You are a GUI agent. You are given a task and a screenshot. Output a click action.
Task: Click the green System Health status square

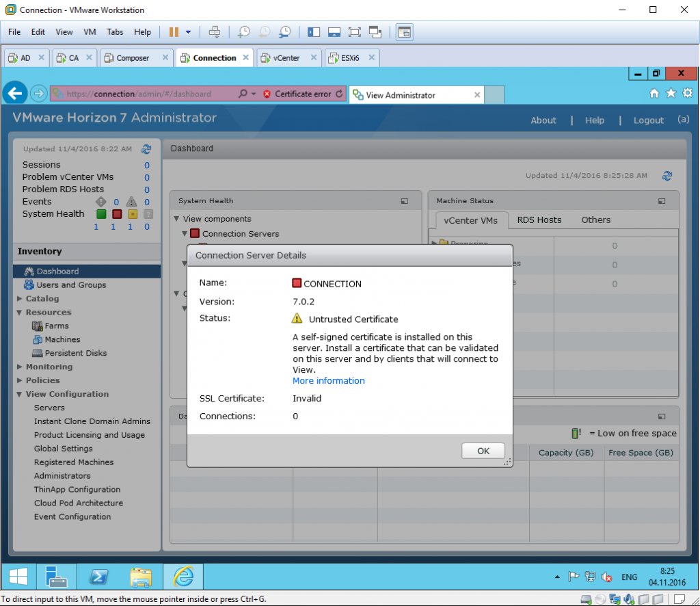coord(101,214)
